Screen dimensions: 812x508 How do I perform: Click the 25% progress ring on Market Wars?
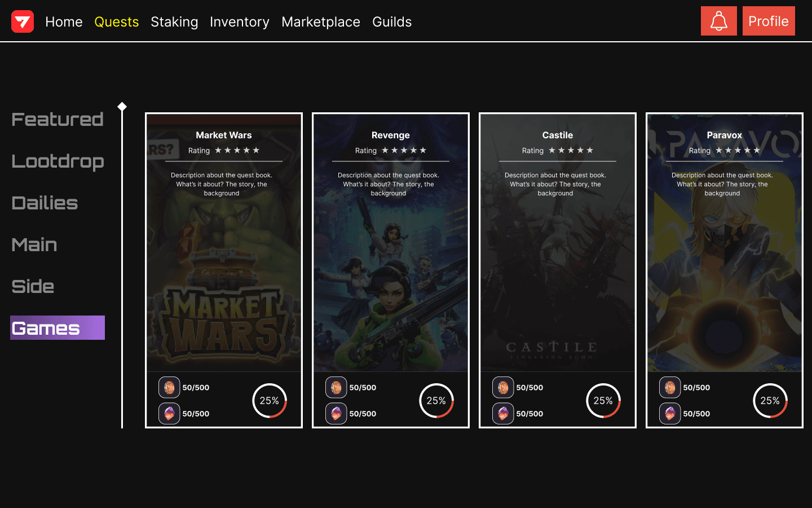270,401
